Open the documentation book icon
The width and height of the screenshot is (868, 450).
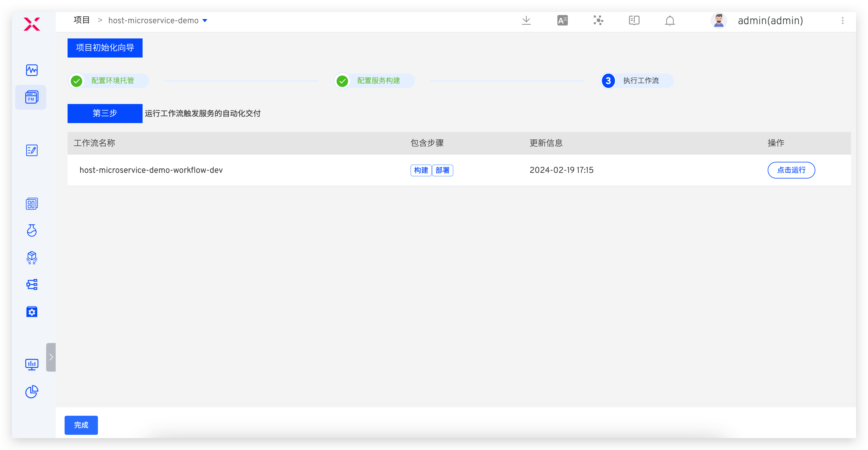click(x=634, y=21)
